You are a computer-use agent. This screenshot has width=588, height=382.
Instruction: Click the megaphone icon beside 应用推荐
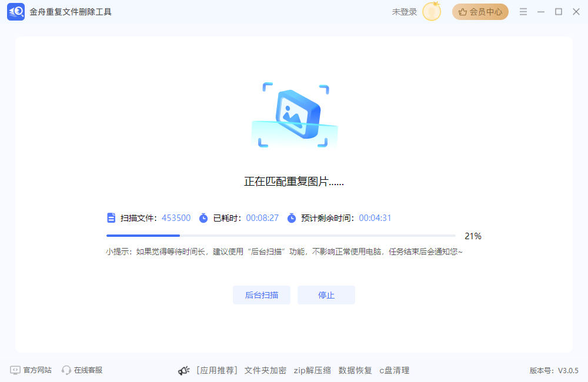click(183, 370)
